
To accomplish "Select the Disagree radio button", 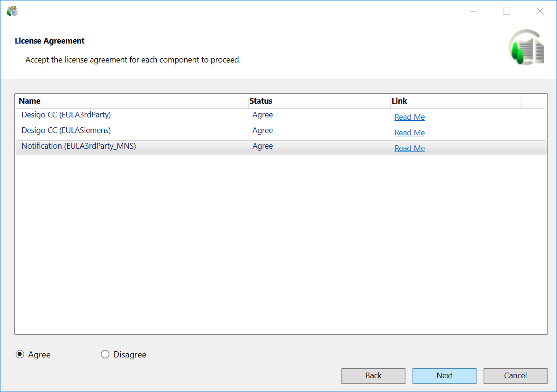I will (x=105, y=355).
